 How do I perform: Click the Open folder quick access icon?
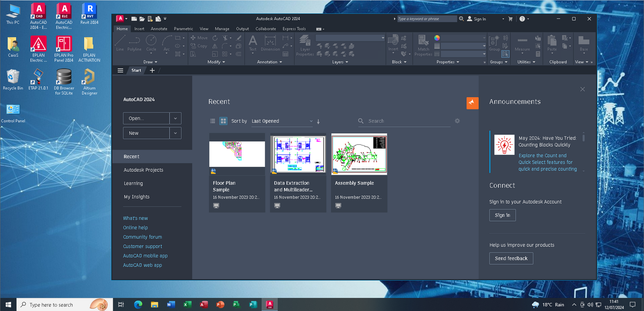142,19
